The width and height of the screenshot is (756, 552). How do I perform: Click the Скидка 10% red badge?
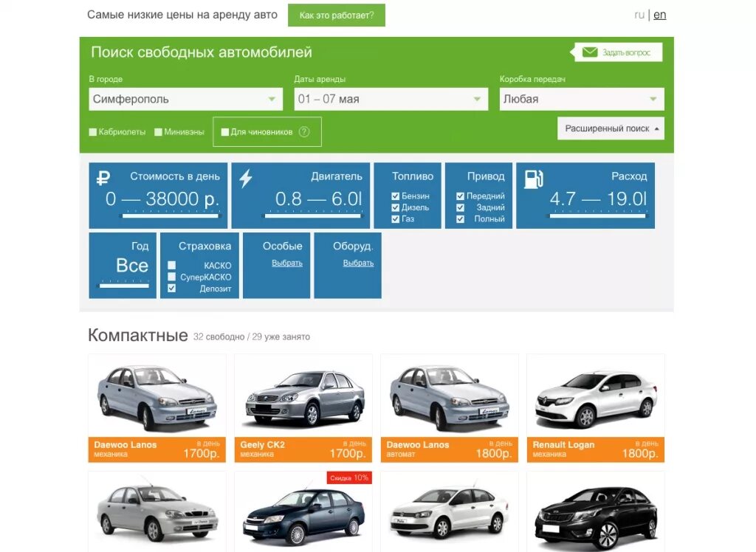tap(349, 477)
